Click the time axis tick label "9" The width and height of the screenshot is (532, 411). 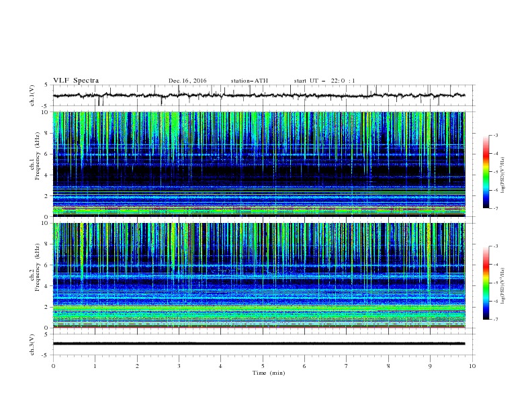coord(430,366)
